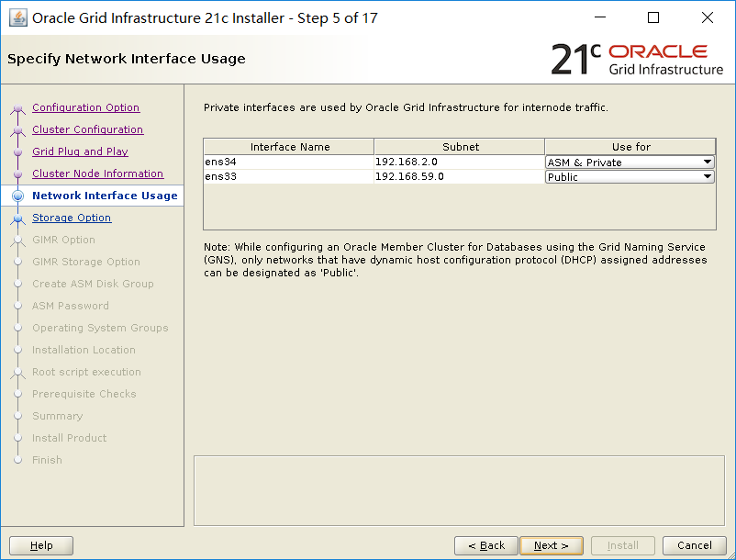Viewport: 736px width, 560px height.
Task: Expand Use for dropdown of ens33
Action: coord(630,177)
